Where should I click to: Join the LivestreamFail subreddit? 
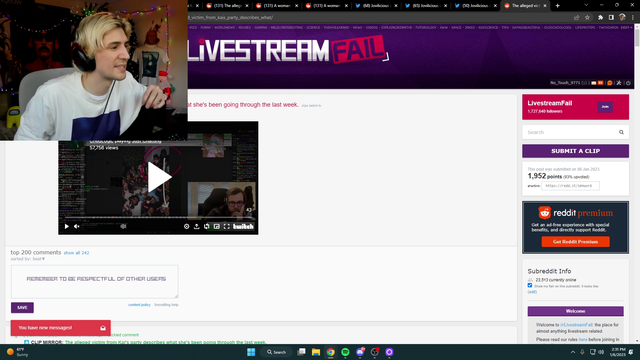605,107
